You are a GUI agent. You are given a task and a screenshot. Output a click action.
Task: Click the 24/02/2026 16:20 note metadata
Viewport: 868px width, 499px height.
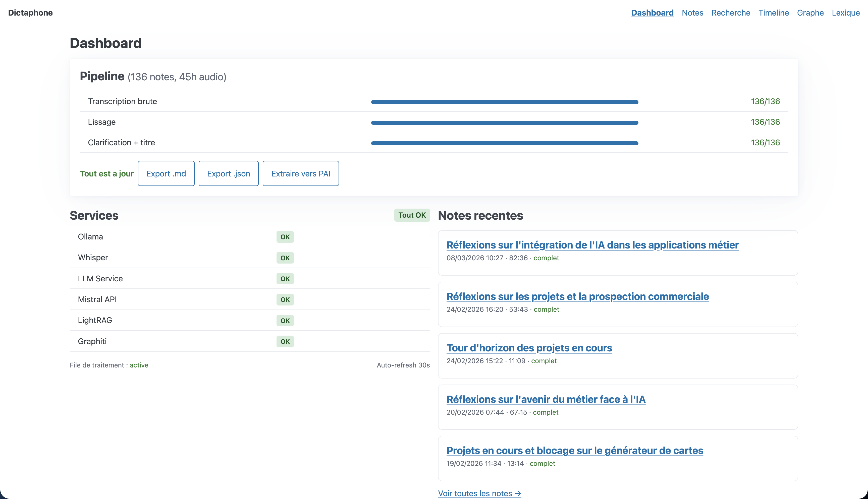pos(503,309)
